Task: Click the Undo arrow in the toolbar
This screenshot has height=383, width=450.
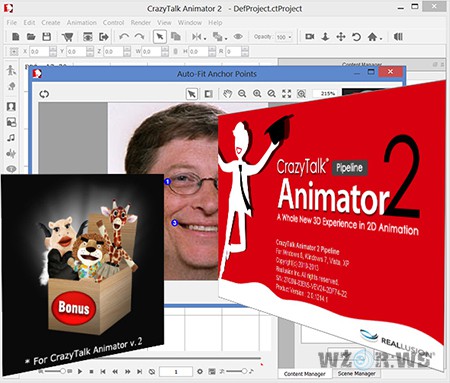Action: 124,37
